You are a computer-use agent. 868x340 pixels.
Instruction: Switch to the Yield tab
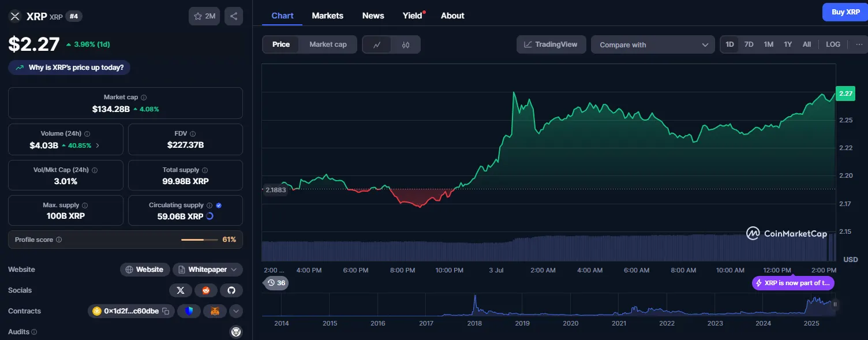click(x=413, y=16)
